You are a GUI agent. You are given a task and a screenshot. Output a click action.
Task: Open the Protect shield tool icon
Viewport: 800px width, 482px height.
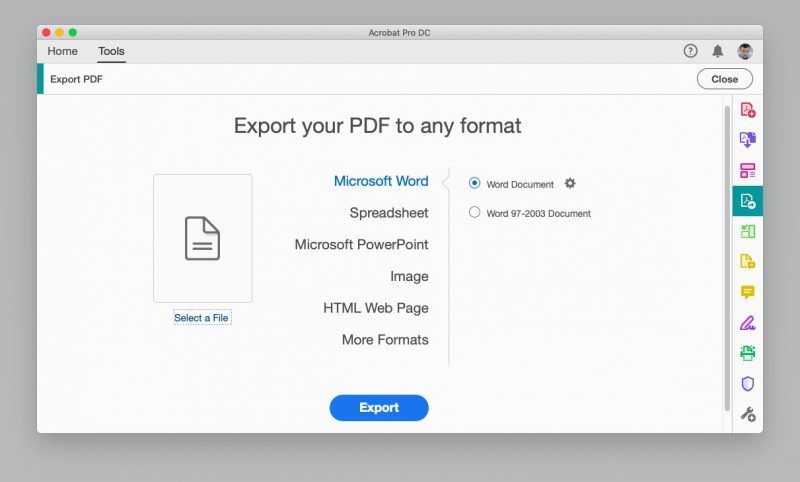coord(747,384)
